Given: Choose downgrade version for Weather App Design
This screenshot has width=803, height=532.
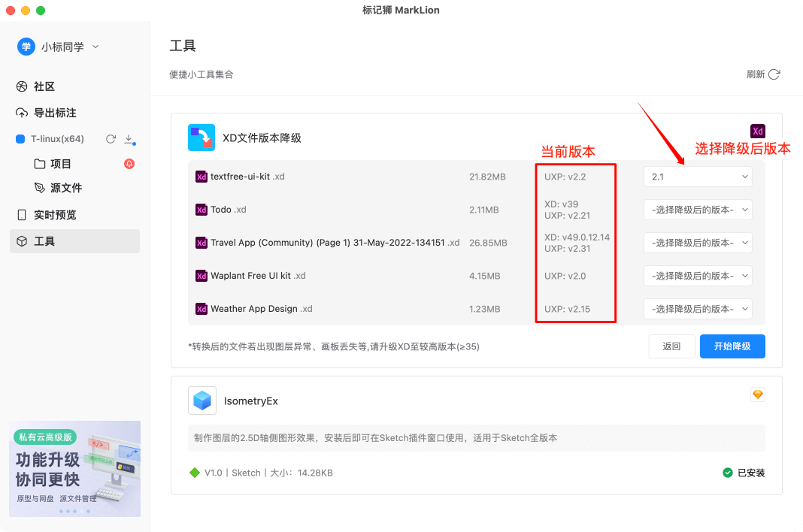Looking at the screenshot, I should point(698,309).
